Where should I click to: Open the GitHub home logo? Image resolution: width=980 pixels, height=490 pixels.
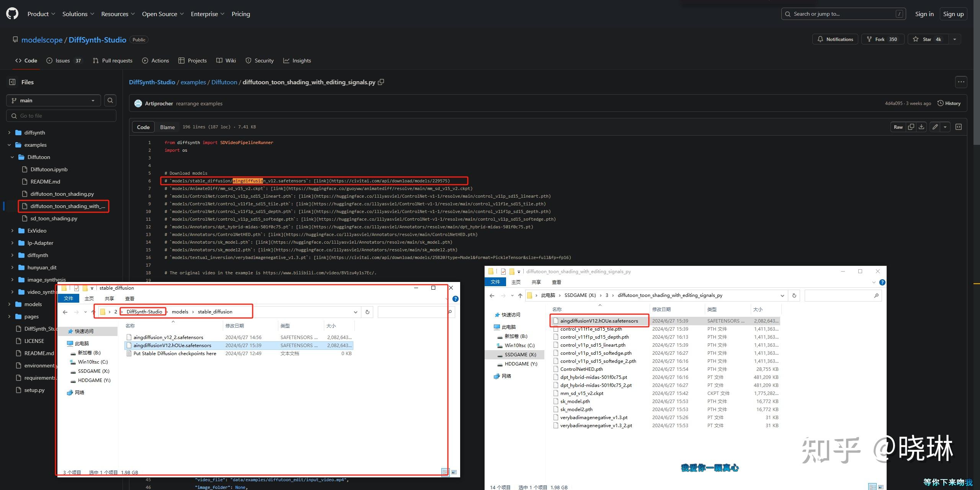12,14
